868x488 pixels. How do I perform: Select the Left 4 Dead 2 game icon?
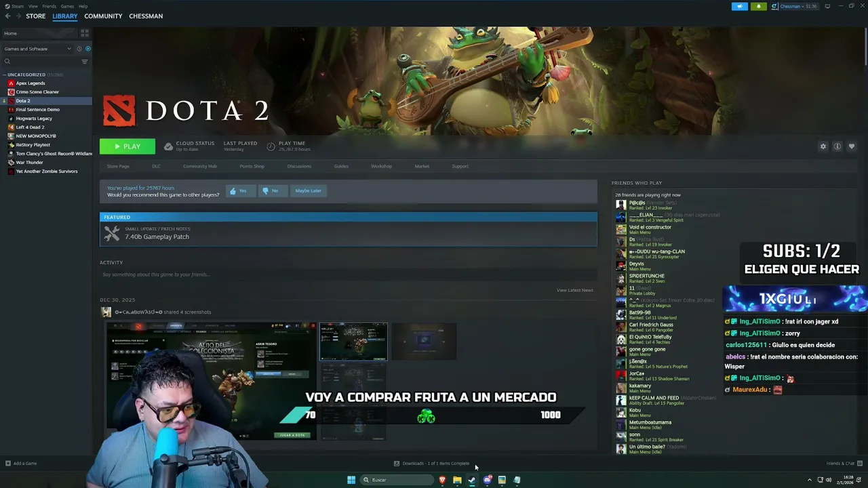coord(11,127)
